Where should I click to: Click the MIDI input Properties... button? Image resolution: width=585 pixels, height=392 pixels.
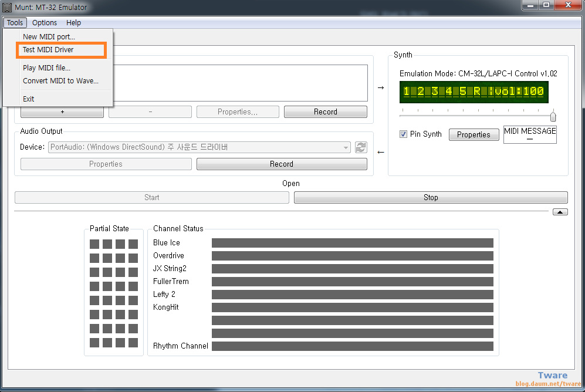pos(238,112)
